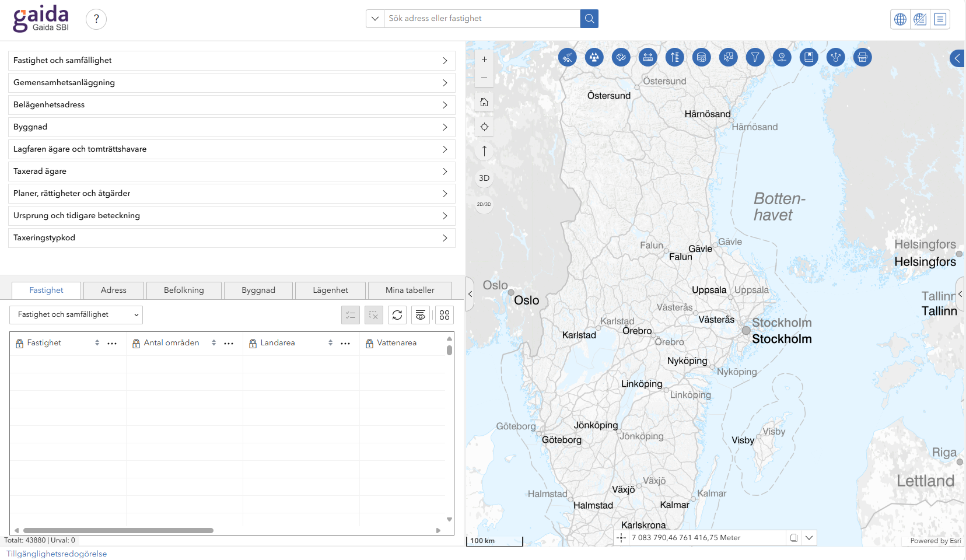This screenshot has width=966, height=560.
Task: Click the blue search button
Action: point(589,19)
